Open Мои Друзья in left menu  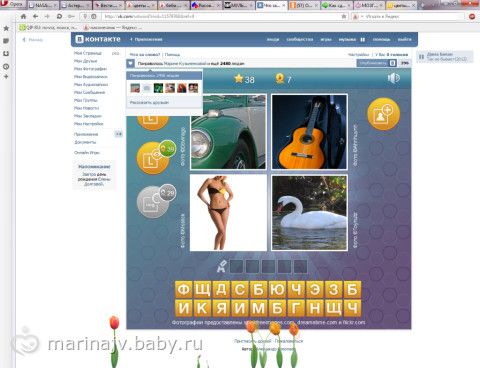point(86,61)
